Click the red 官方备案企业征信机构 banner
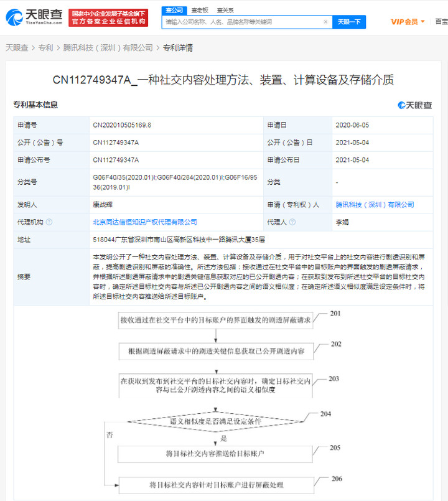Viewport: 448px width, 501px height. (108, 17)
